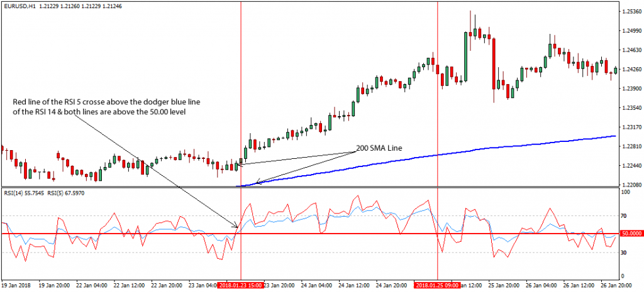
Task: Click the 23 Jan 04:00 time axis label
Action: coord(203,284)
